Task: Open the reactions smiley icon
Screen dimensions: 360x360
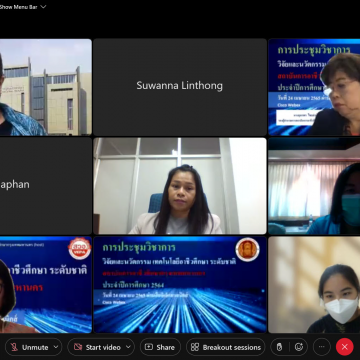Action: (299, 347)
